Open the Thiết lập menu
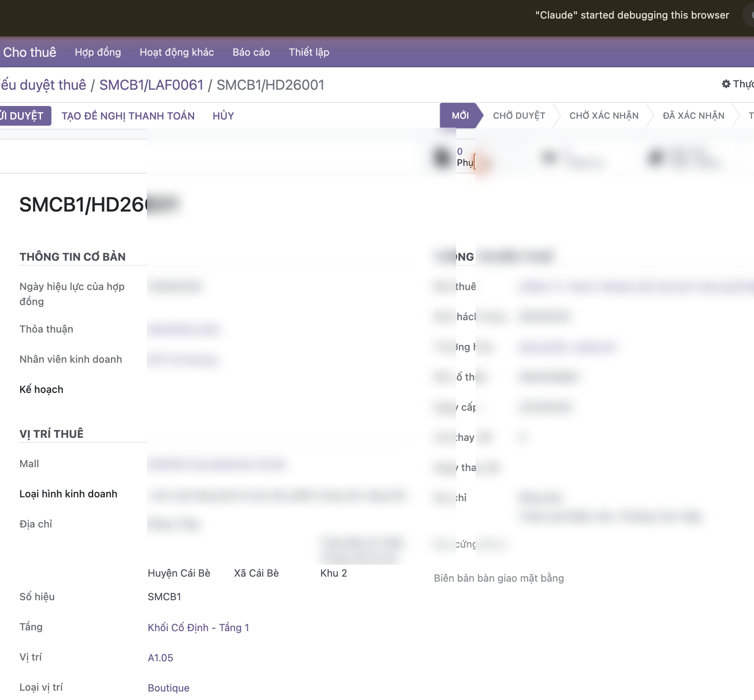The width and height of the screenshot is (754, 700). point(309,52)
